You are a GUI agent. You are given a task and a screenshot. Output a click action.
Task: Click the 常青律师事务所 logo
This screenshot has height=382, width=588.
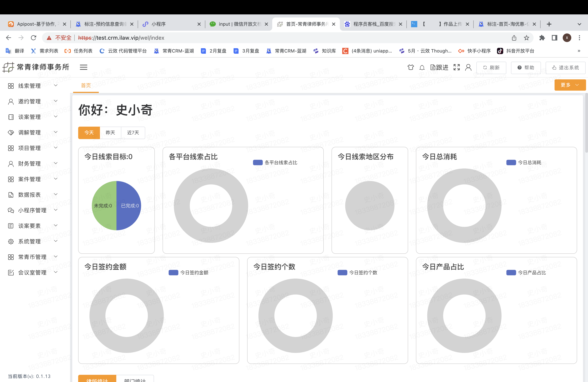pos(36,67)
